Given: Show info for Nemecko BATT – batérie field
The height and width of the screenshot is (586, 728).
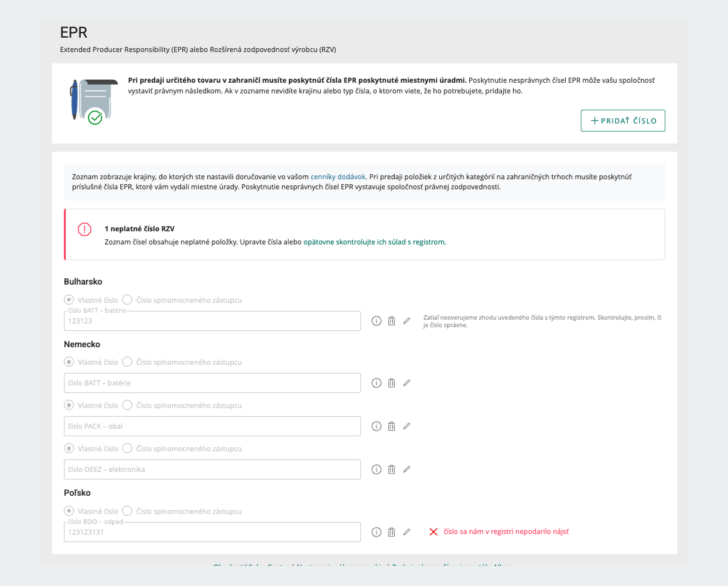Looking at the screenshot, I should (377, 383).
